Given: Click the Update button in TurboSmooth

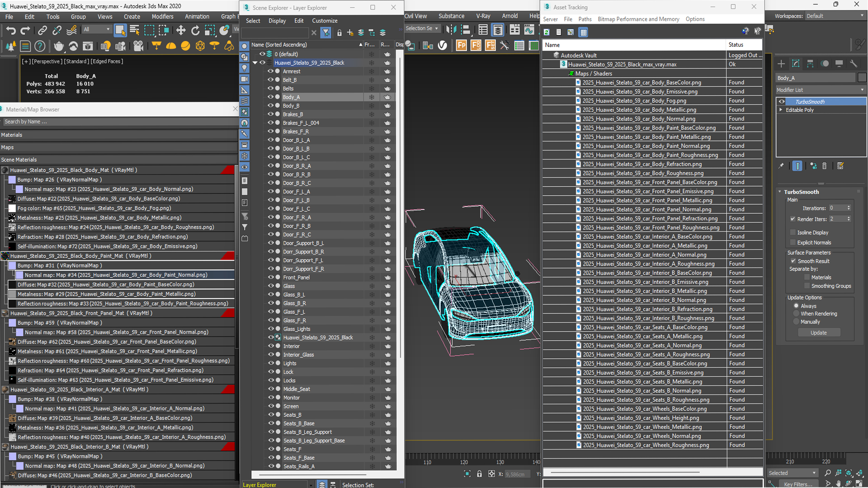Looking at the screenshot, I should 820,333.
